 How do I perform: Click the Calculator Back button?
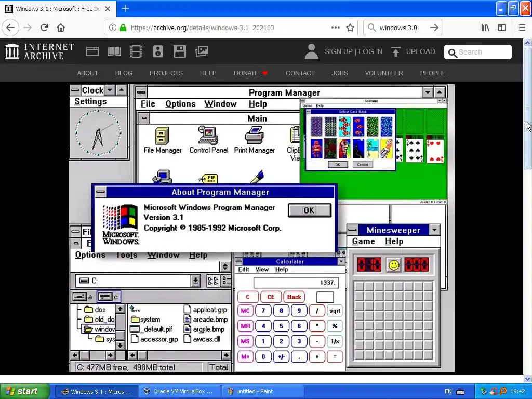[x=294, y=297]
